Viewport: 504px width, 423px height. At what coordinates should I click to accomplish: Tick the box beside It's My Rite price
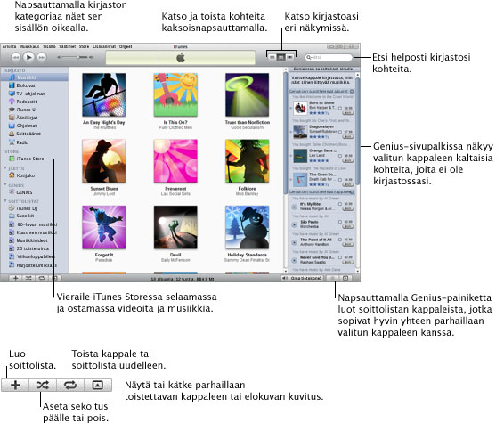pyautogui.click(x=340, y=204)
